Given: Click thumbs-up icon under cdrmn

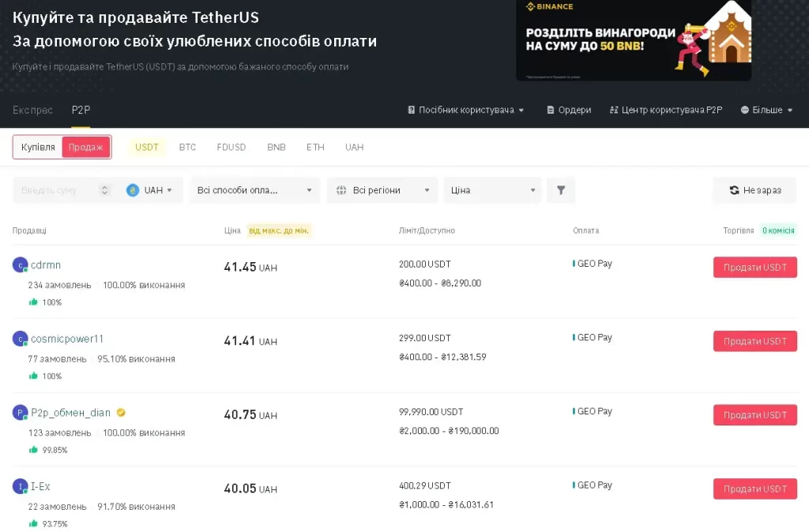Looking at the screenshot, I should [33, 302].
